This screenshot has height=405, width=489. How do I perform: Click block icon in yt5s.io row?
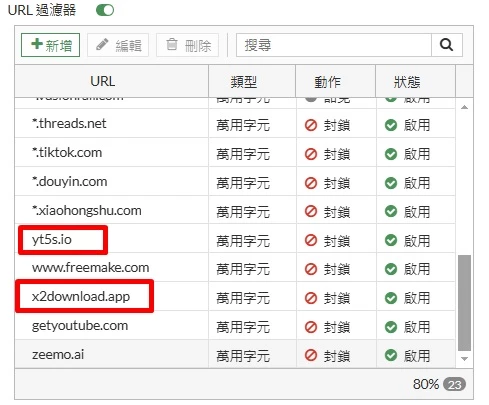[311, 240]
